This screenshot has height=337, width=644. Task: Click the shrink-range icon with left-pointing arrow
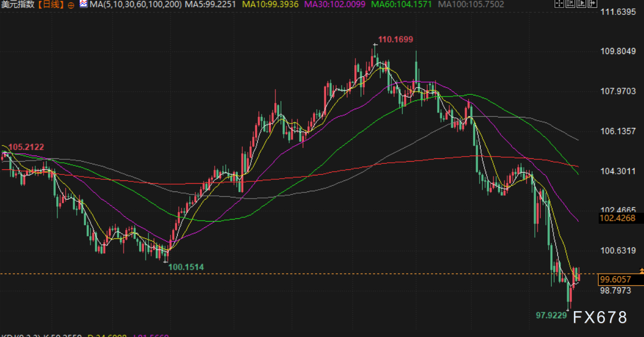pyautogui.click(x=570, y=4)
